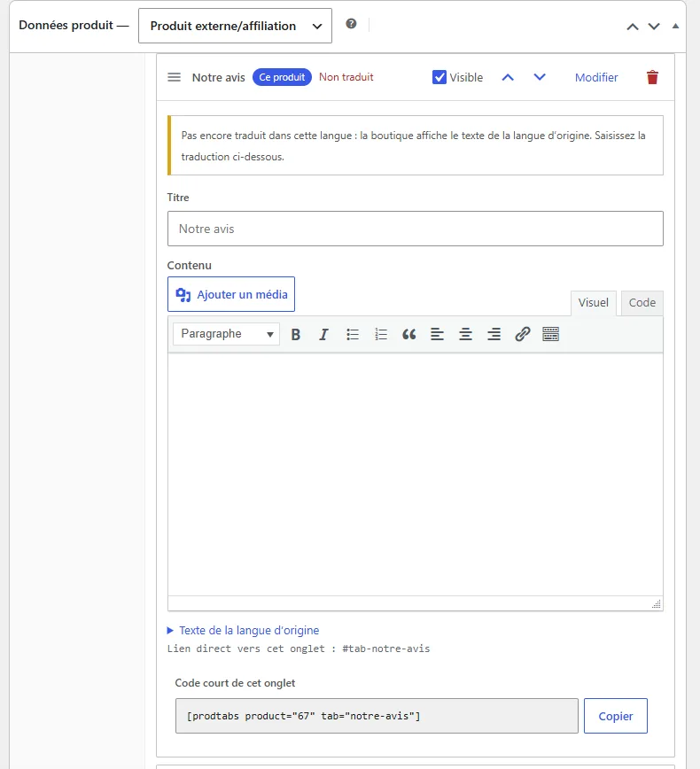Insert a bulleted list
Screen dimensions: 700x769
tap(352, 335)
